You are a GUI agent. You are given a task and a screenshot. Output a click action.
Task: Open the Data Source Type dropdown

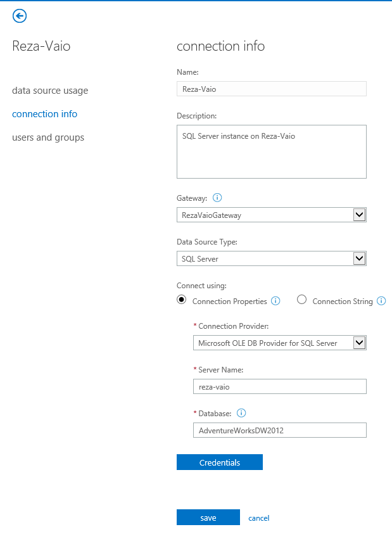click(359, 258)
